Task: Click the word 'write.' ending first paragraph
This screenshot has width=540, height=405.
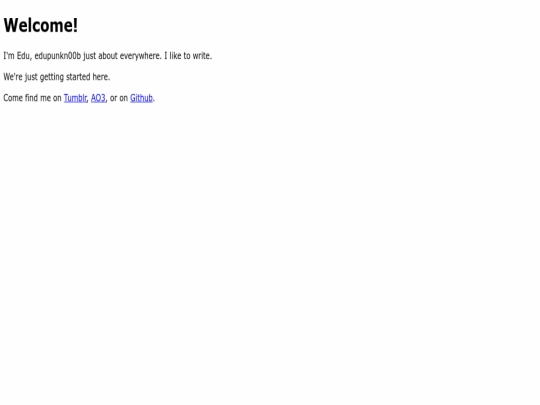Action: (x=202, y=56)
